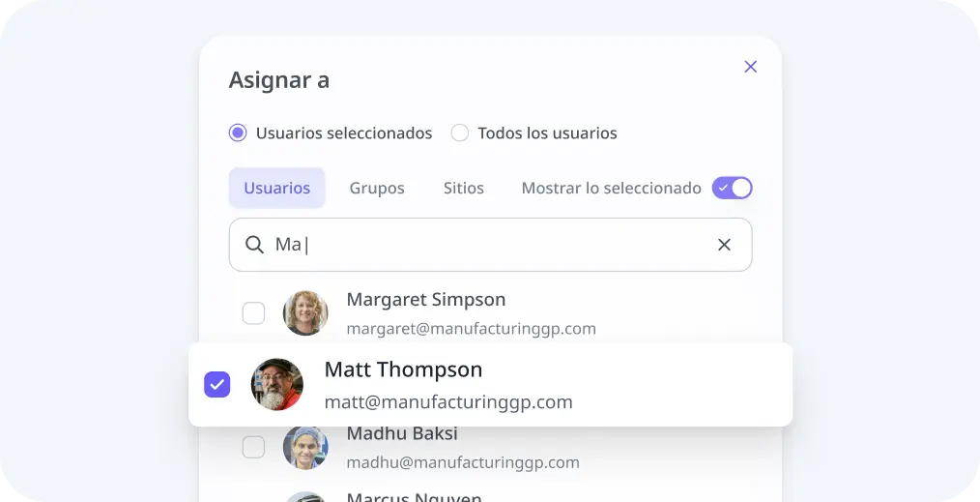Viewport: 980px width, 502px height.
Task: Click the magnifying glass search icon
Action: coord(254,245)
